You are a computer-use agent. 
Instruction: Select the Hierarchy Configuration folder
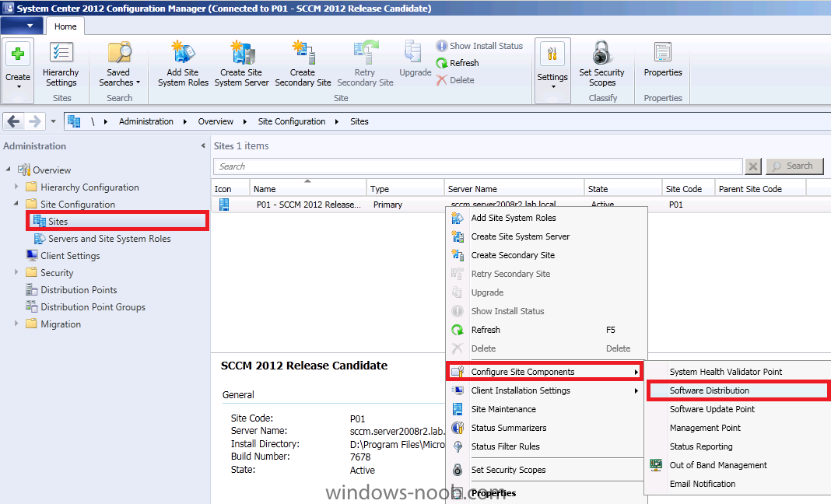point(89,187)
